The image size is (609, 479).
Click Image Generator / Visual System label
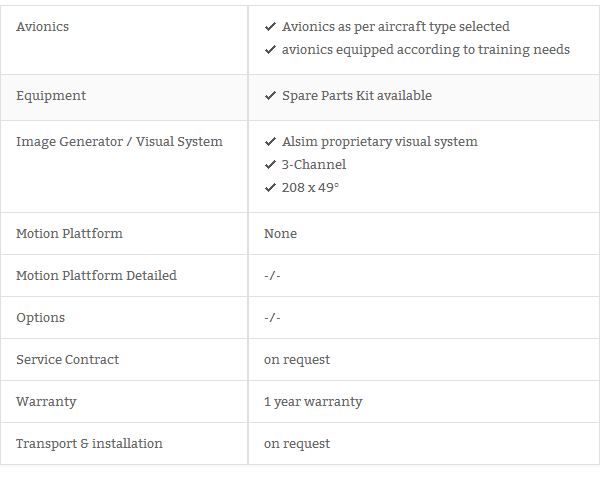coord(119,142)
